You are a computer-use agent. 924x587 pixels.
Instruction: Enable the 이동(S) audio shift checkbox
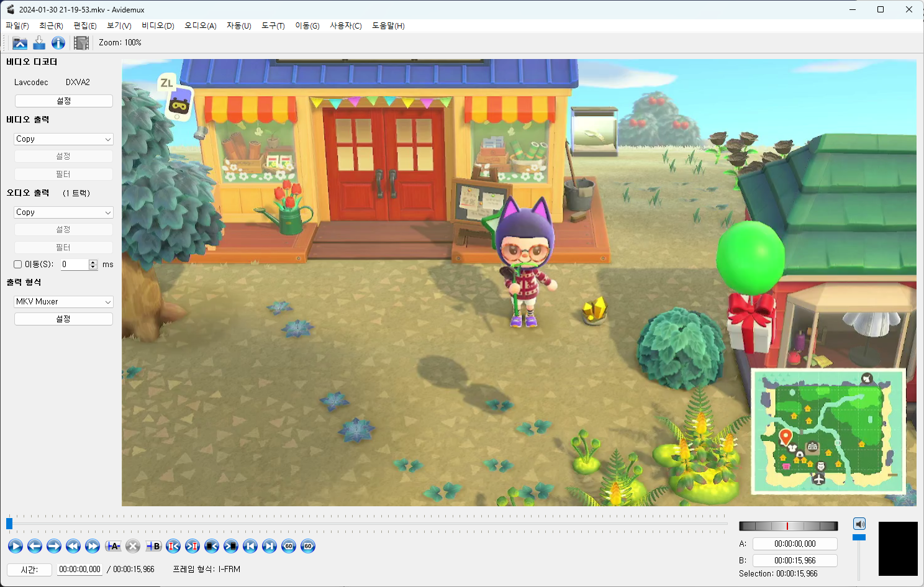(x=18, y=265)
